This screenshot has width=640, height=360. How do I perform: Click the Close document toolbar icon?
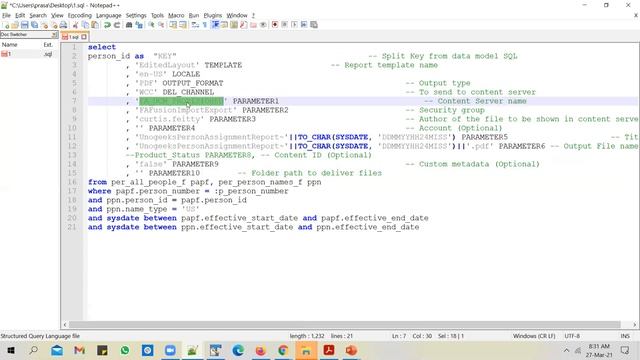pyautogui.click(x=45, y=25)
